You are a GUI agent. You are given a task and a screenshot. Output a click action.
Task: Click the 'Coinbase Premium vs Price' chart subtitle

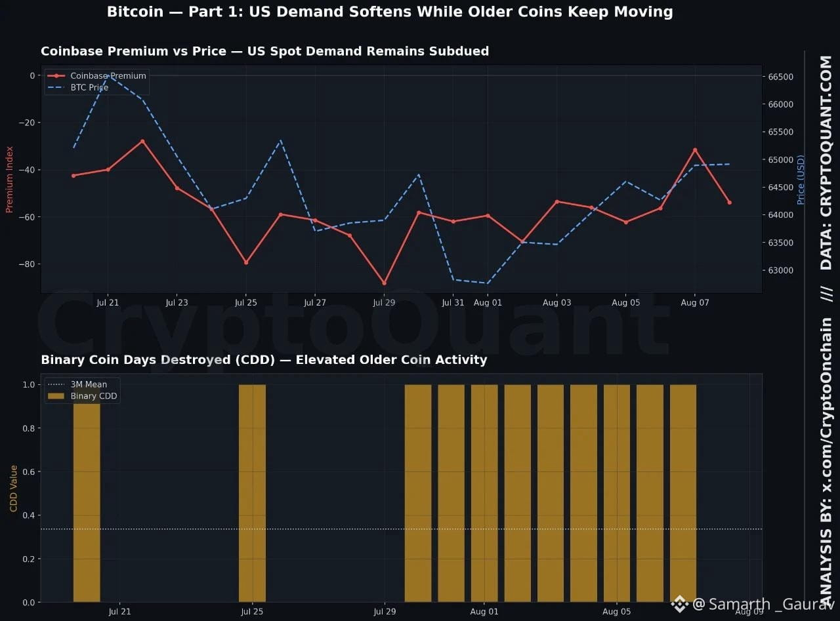(x=264, y=51)
